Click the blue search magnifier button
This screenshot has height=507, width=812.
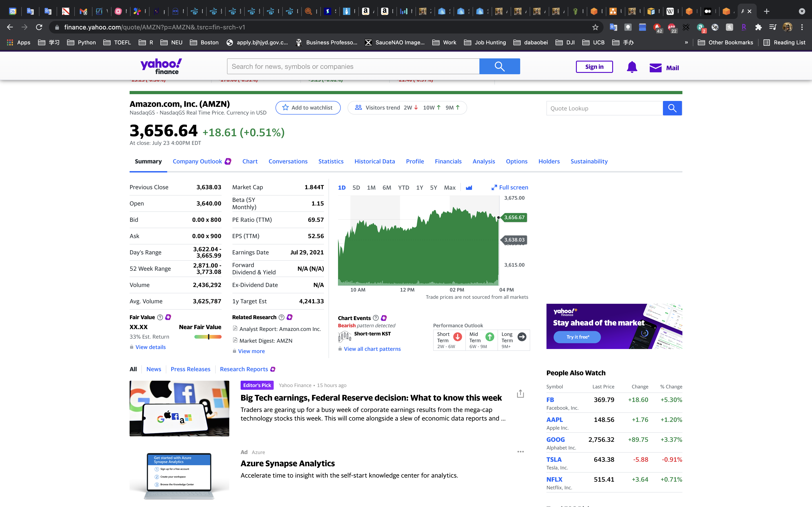click(499, 66)
